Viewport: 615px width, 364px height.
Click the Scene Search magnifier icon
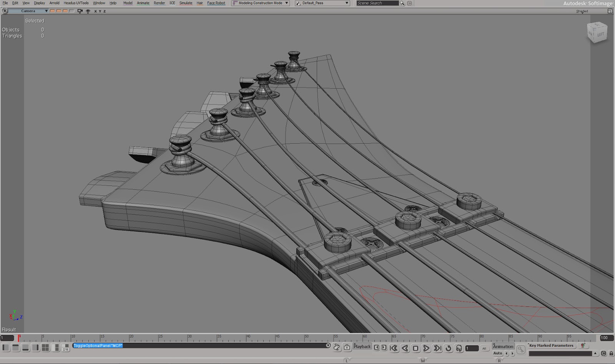click(401, 3)
